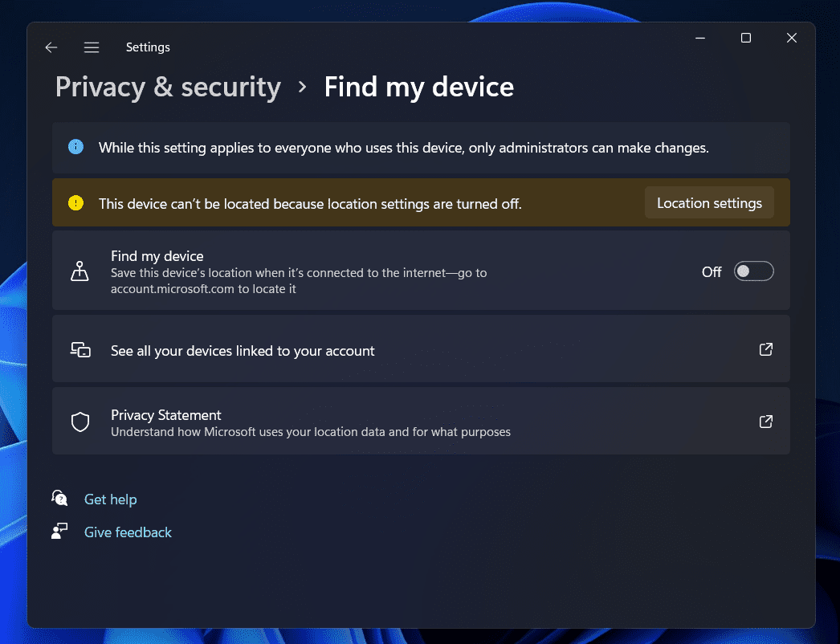Click the Find my device location icon
The width and height of the screenshot is (840, 644).
80,271
